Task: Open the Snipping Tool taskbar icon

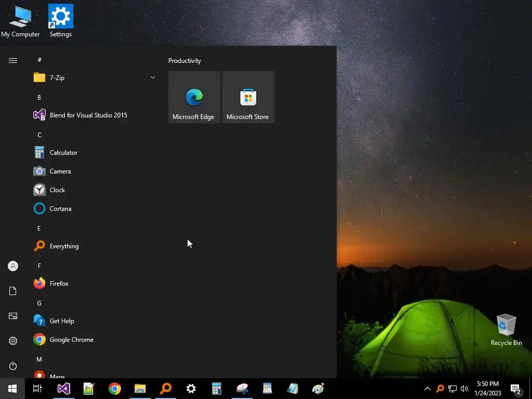Action: (x=242, y=389)
